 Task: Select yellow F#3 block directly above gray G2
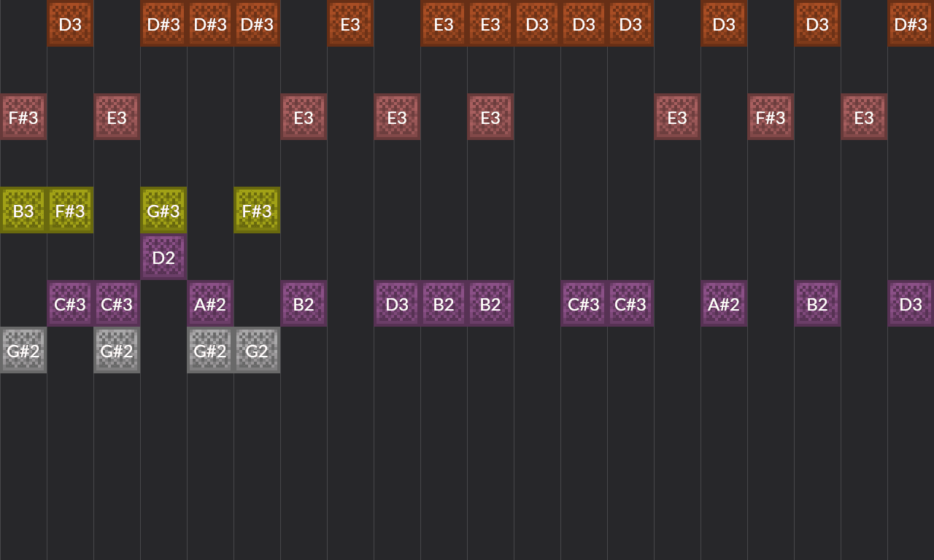point(257,210)
